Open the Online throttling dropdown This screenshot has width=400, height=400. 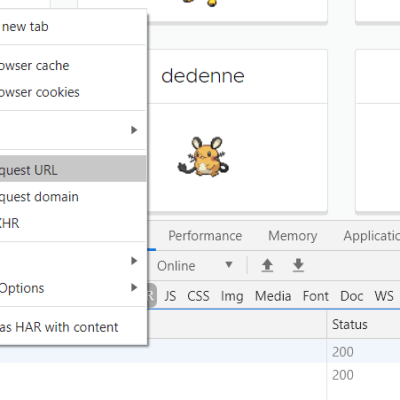click(194, 266)
